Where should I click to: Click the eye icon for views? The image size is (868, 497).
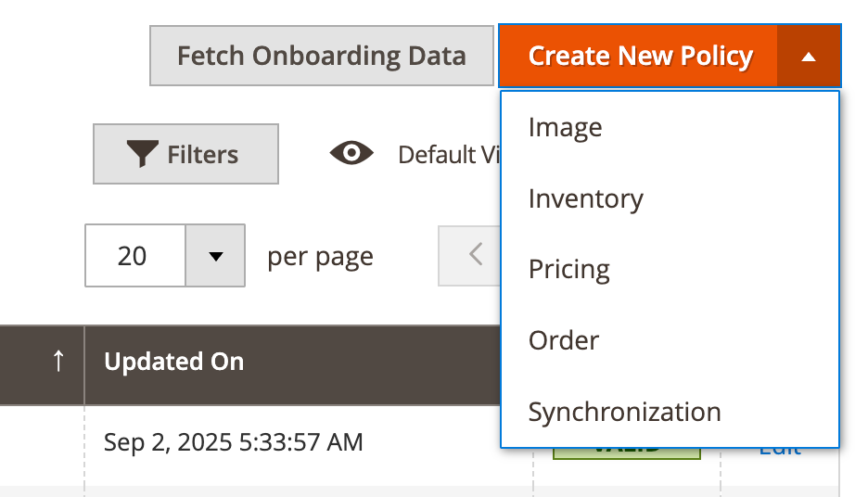351,154
